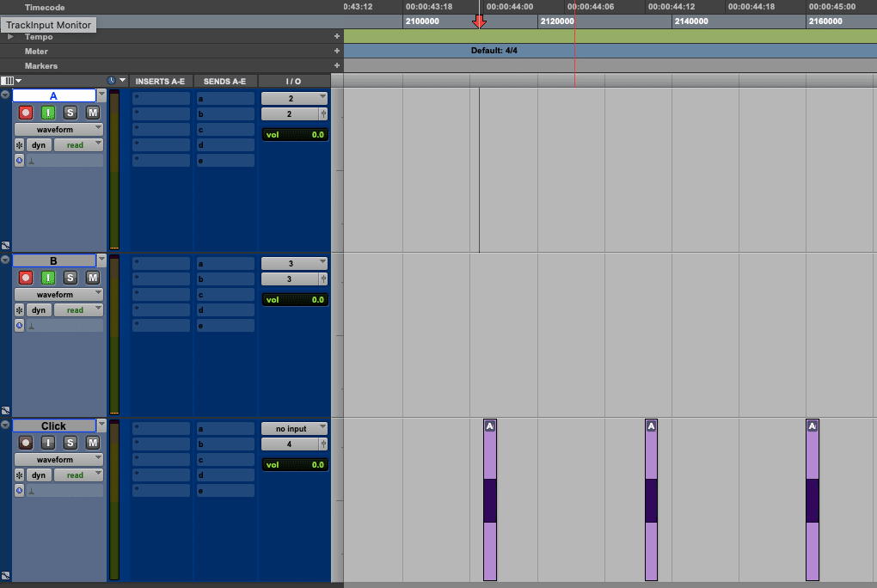Adjust track B volume indicator
Image resolution: width=877 pixels, height=588 pixels.
click(x=295, y=299)
